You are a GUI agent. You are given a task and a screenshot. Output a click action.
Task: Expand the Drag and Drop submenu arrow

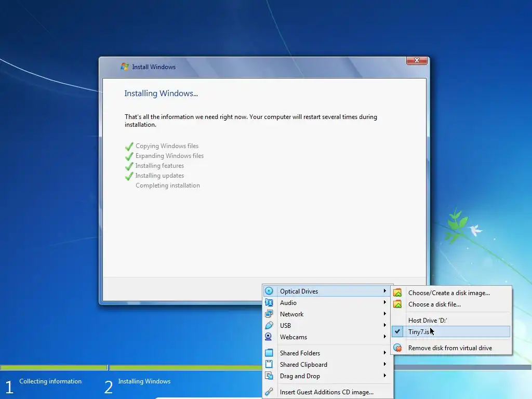(385, 376)
